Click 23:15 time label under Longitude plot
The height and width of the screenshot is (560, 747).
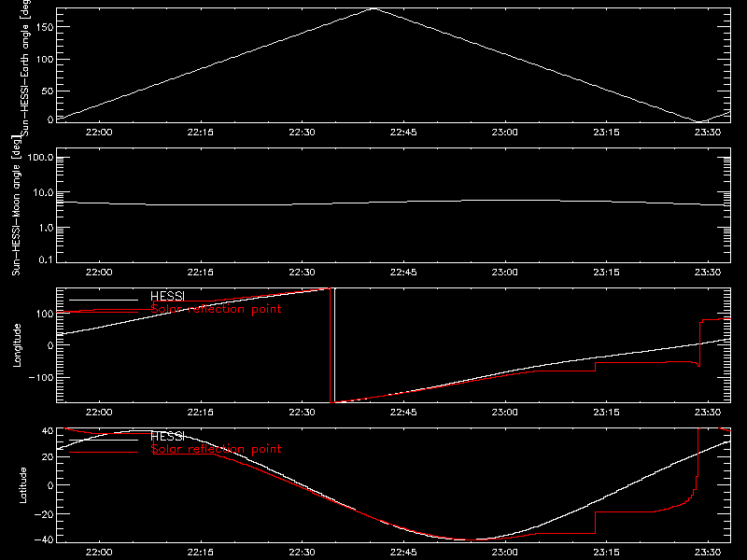[x=606, y=413]
